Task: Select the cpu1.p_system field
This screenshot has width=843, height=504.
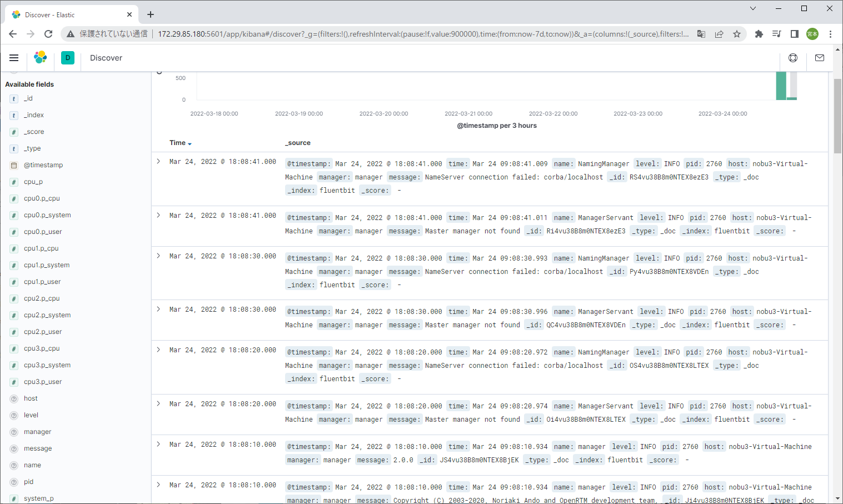Action: tap(47, 265)
